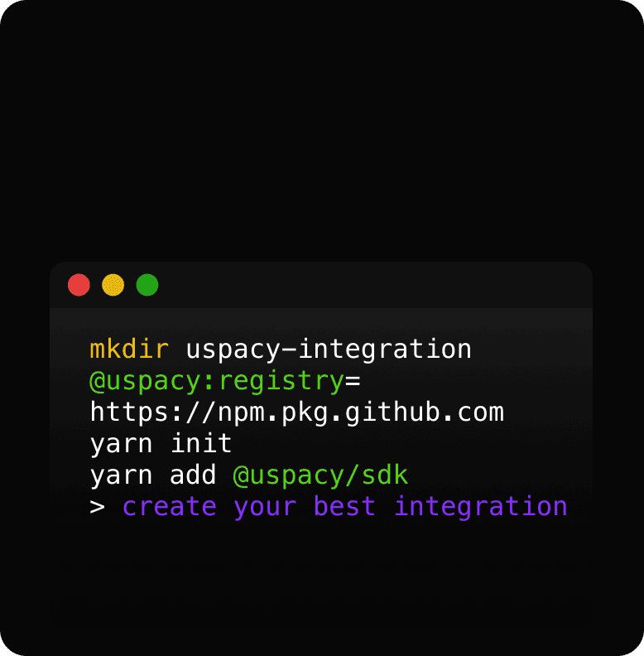
Task: Click the yarn add command text
Action: pos(153,475)
